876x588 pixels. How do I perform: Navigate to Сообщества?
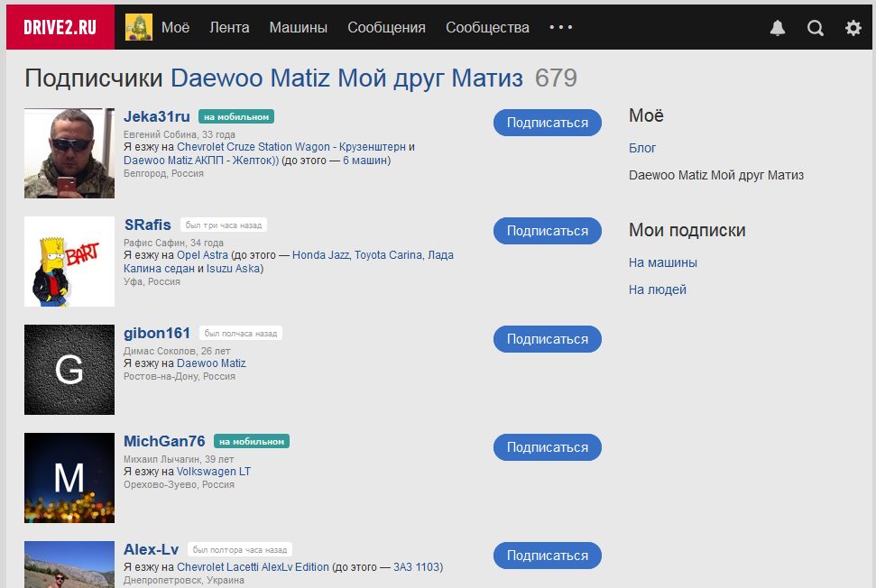[487, 27]
